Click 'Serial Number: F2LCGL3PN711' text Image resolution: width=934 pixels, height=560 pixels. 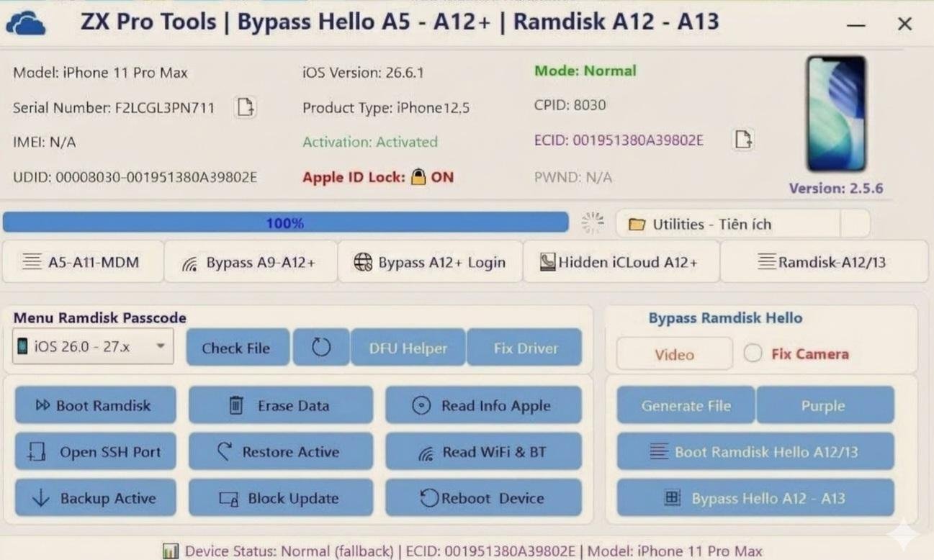[x=114, y=108]
